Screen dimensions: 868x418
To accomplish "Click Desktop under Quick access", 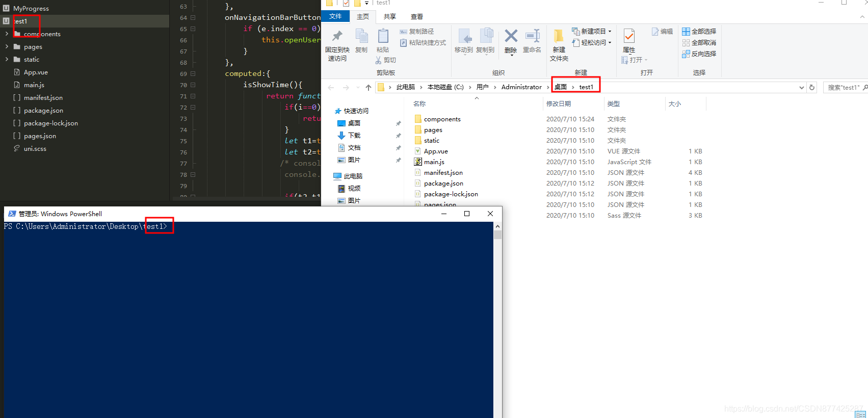I will pos(354,123).
